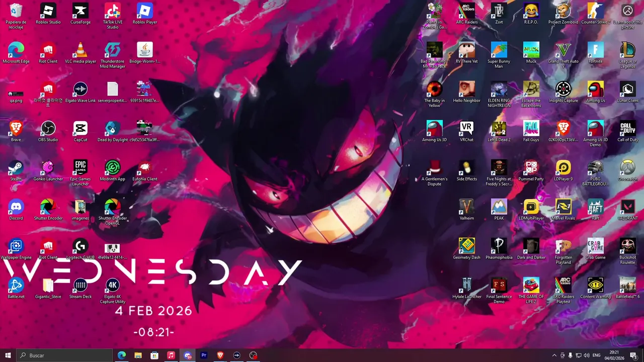Open the Epic Games Launcher shortcut

(80, 173)
